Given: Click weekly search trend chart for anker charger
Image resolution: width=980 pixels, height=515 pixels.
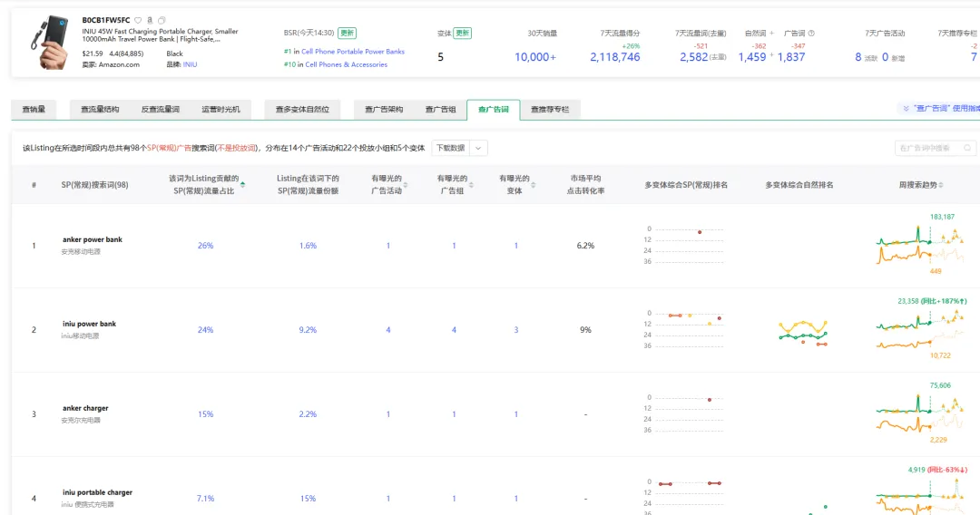Looking at the screenshot, I should pos(920,412).
